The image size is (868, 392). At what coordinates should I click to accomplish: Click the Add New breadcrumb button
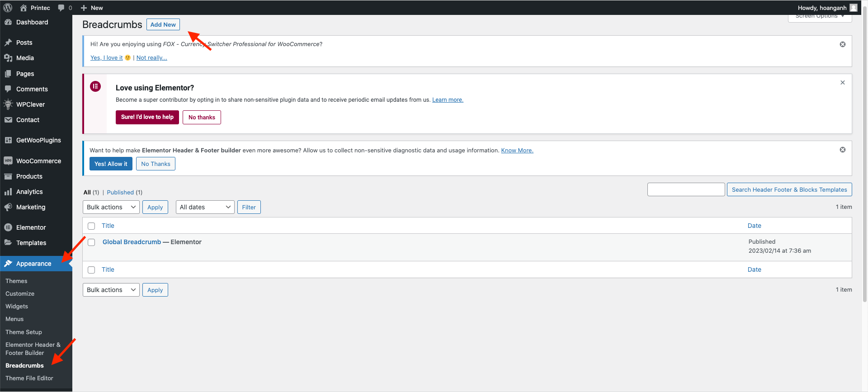click(163, 24)
